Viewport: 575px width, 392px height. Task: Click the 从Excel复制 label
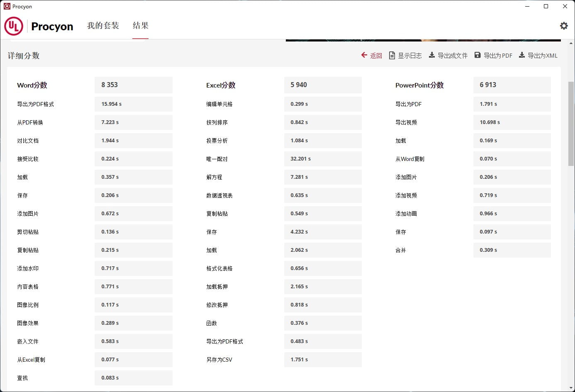pos(31,360)
